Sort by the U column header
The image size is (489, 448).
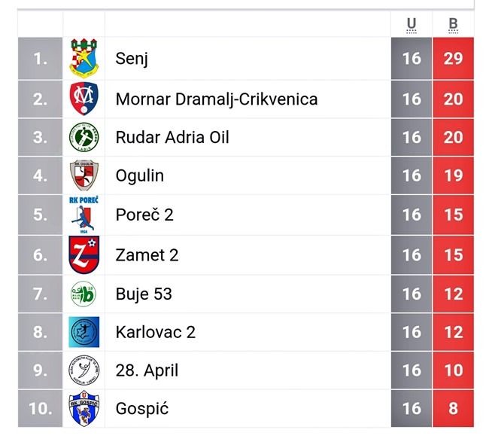pyautogui.click(x=412, y=24)
